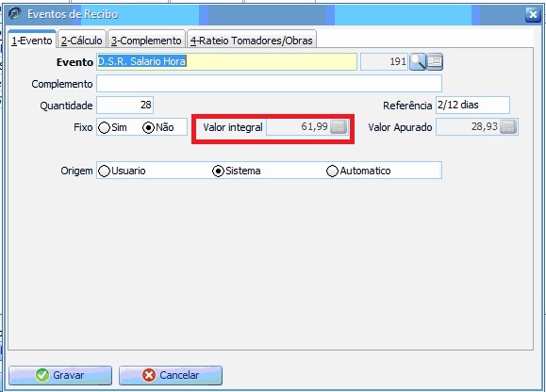Select Sim for Fixo
The height and width of the screenshot is (392, 546).
104,127
